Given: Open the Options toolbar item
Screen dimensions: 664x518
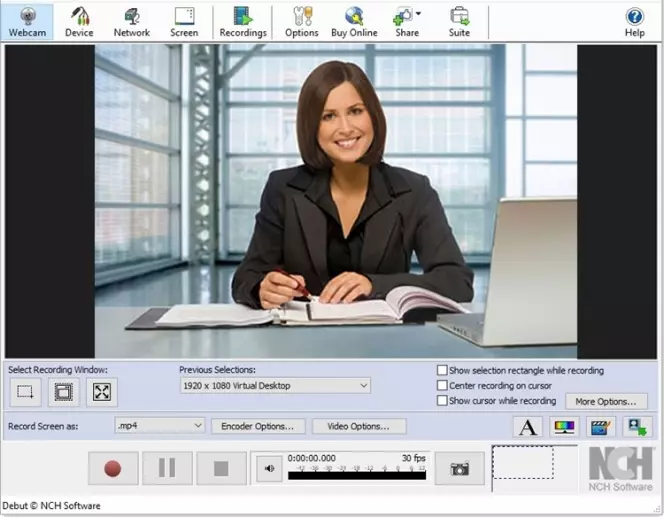Looking at the screenshot, I should point(302,22).
